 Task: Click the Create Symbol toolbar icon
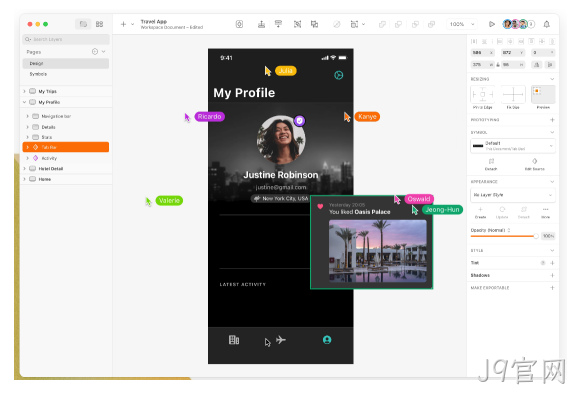point(239,24)
